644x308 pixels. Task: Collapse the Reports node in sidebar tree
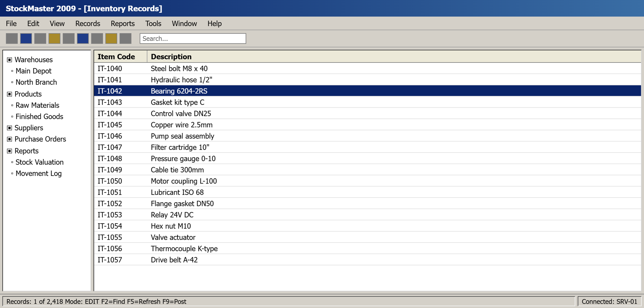pos(9,151)
